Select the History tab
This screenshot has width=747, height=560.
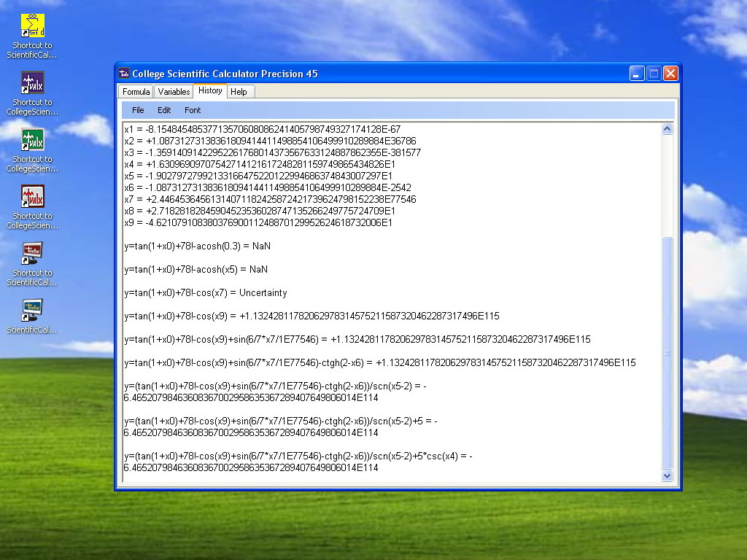pos(210,90)
